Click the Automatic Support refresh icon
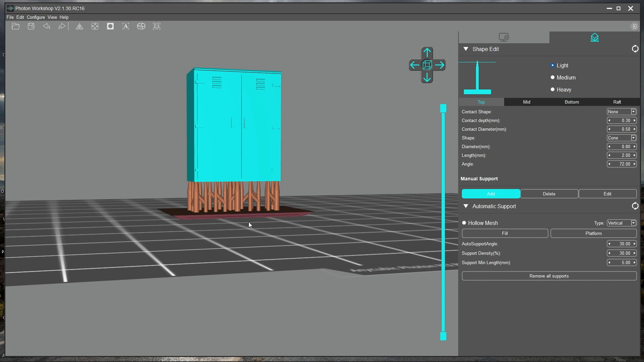Image resolution: width=644 pixels, height=362 pixels. click(635, 206)
